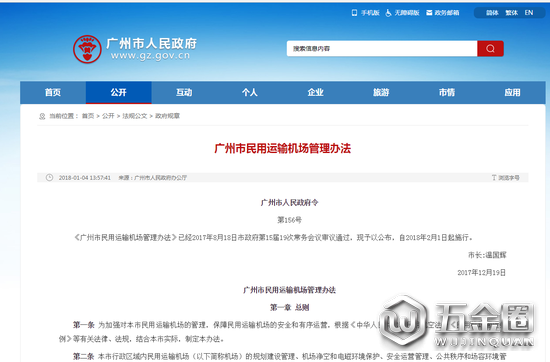
Task: Click the source text 来源：广州市人民政府办公厅
Action: (x=153, y=178)
